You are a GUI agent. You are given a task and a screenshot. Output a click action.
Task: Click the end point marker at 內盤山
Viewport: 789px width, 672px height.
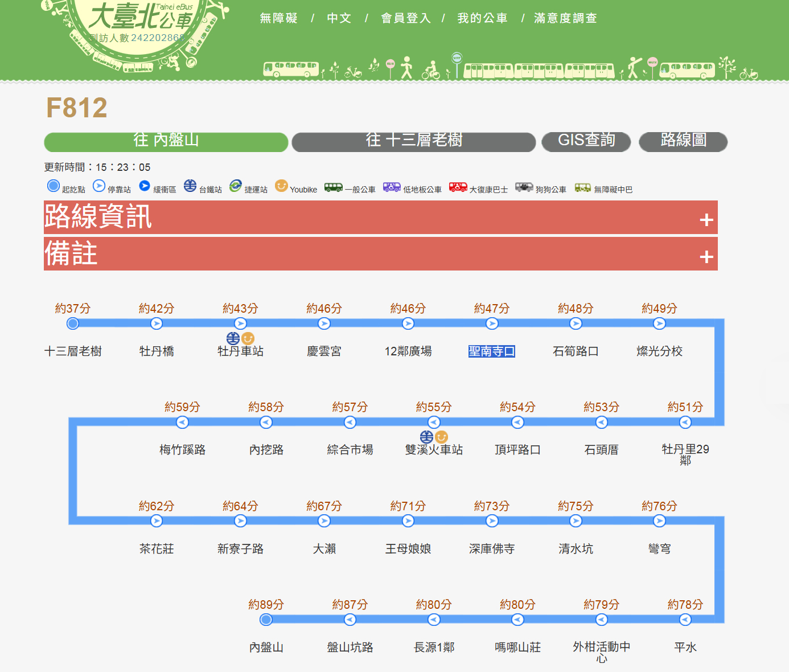click(x=266, y=620)
